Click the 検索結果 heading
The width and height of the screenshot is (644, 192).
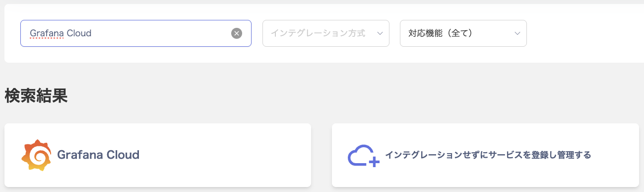pyautogui.click(x=36, y=96)
